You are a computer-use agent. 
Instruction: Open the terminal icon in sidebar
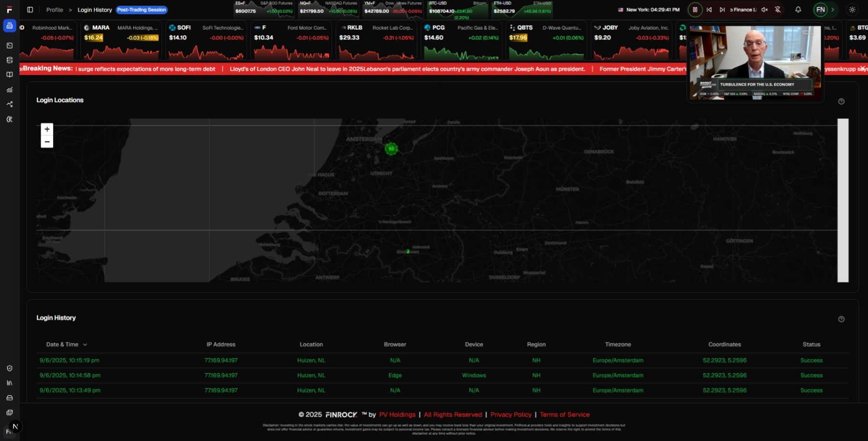tap(10, 45)
